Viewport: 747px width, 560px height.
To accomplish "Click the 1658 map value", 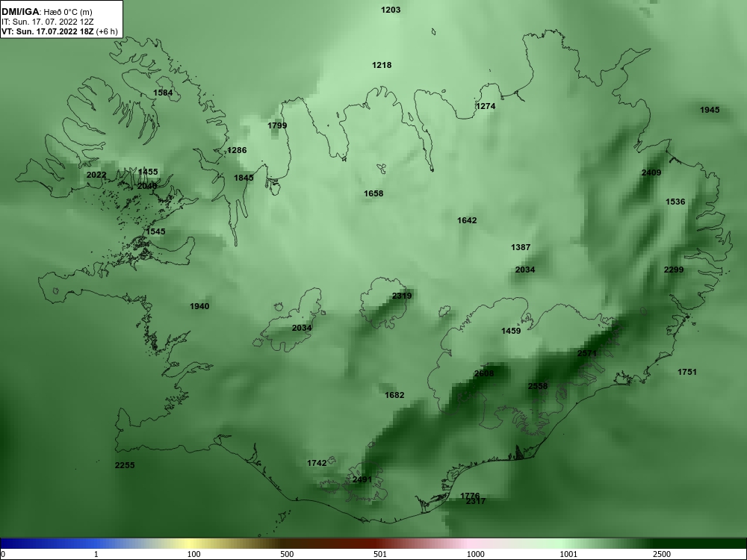I will coord(373,194).
